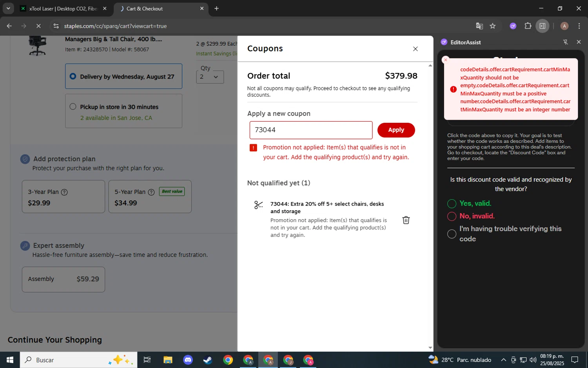Image resolution: width=588 pixels, height=368 pixels.
Task: Click the scissors coupon icon next to 73044
Action: point(258,205)
